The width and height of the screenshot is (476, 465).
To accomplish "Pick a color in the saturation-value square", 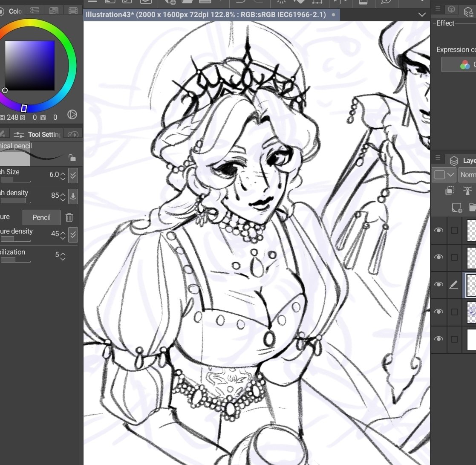I will click(30, 65).
